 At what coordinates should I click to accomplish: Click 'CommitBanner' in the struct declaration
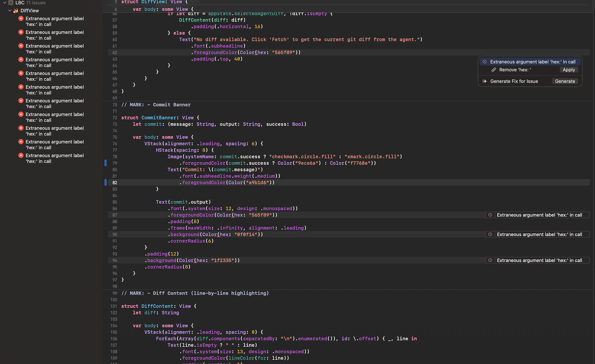159,118
